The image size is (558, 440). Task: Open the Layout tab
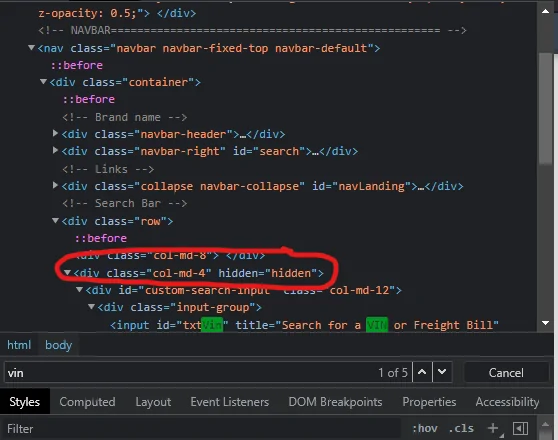pyautogui.click(x=153, y=402)
